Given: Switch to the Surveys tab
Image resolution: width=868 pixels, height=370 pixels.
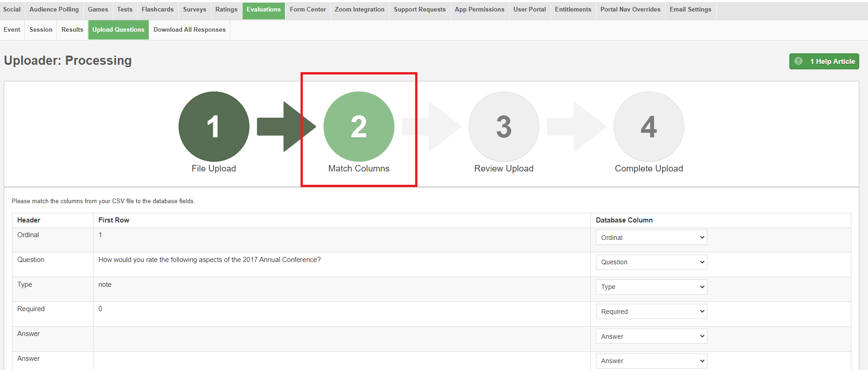Looking at the screenshot, I should 194,10.
